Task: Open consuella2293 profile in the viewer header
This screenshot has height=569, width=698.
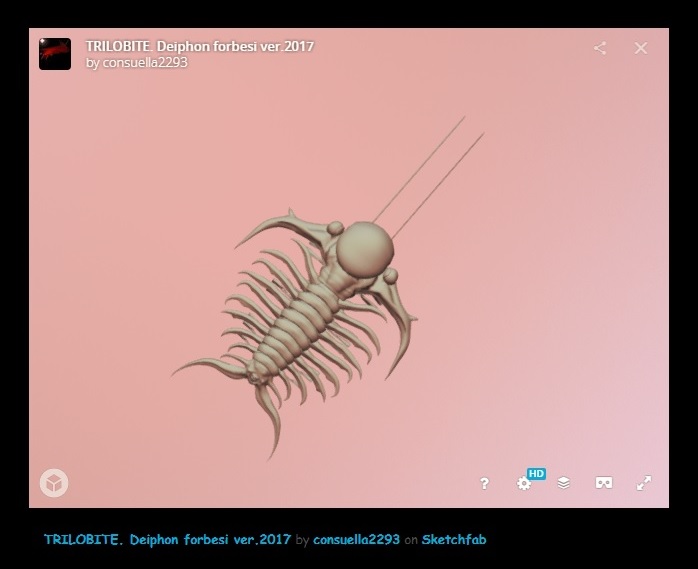Action: coord(145,63)
